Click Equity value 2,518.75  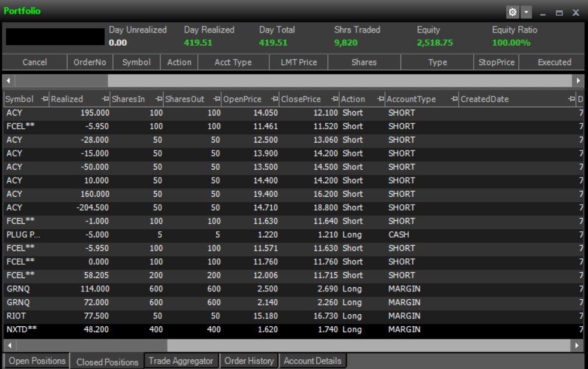pyautogui.click(x=435, y=43)
